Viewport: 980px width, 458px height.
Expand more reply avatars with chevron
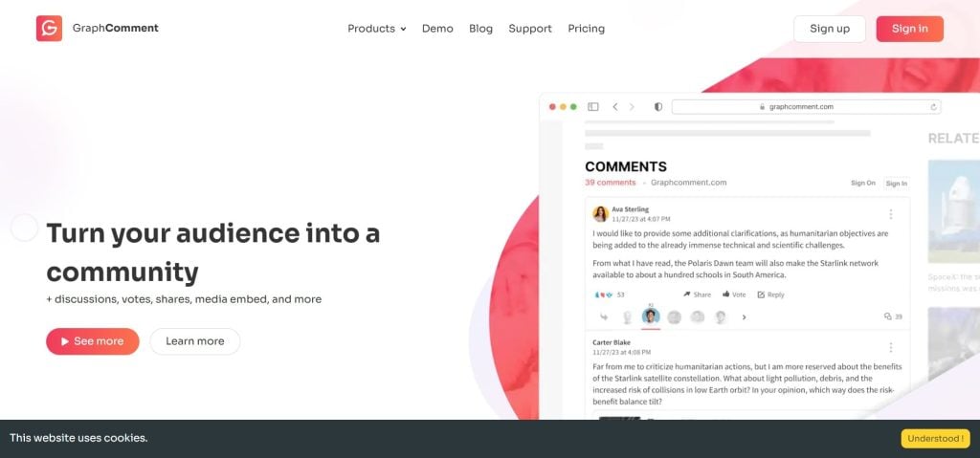click(745, 317)
